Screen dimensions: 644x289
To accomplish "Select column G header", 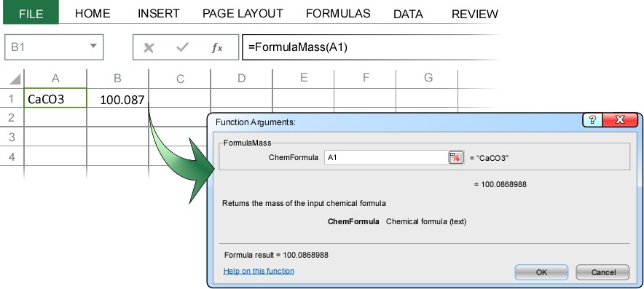I will point(428,78).
